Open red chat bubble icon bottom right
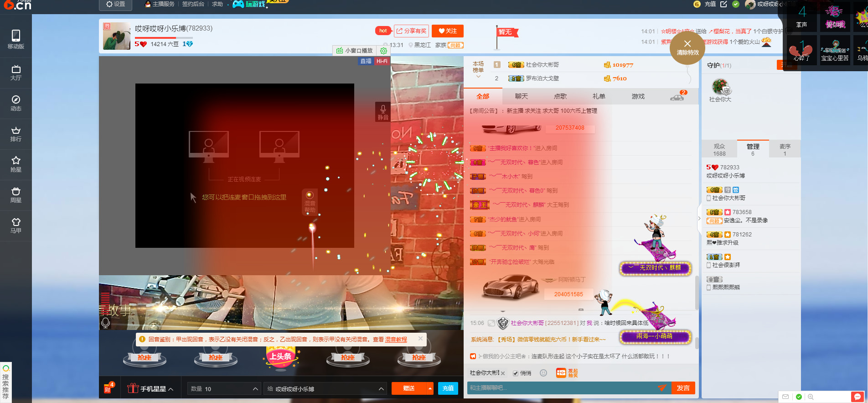868x403 pixels. tap(858, 397)
